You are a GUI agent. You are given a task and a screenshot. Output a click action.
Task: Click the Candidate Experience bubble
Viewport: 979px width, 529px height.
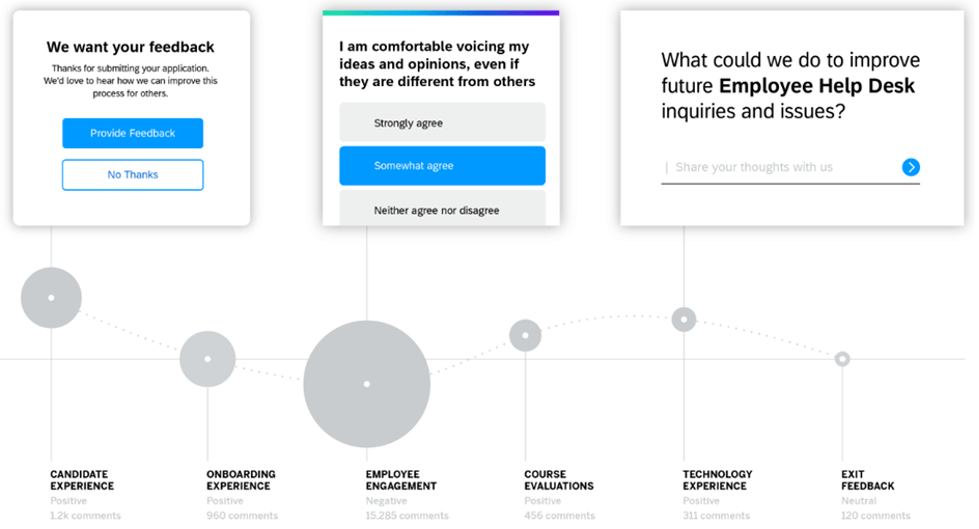[x=51, y=298]
